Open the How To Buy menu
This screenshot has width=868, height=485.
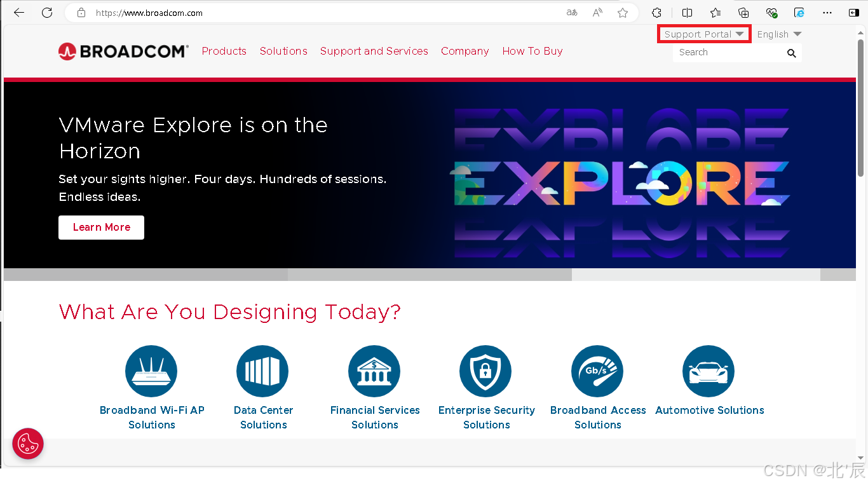532,51
